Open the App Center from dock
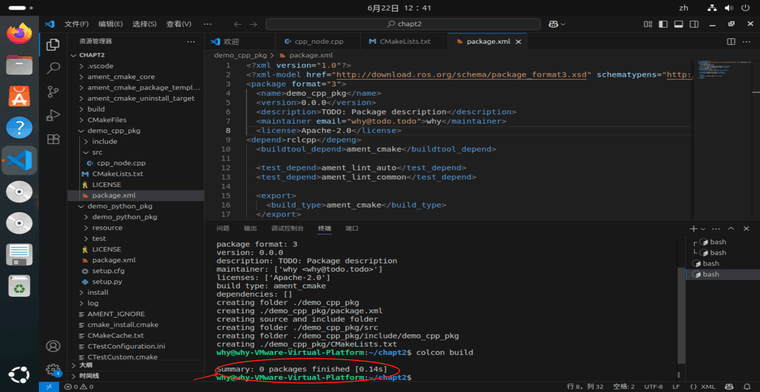Image resolution: width=760 pixels, height=392 pixels. click(19, 96)
